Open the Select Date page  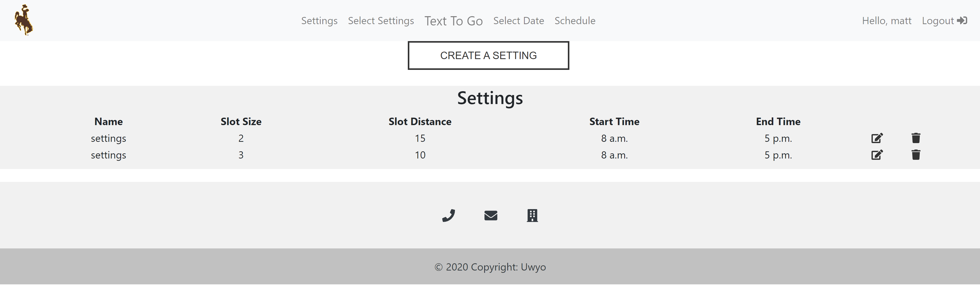(519, 21)
